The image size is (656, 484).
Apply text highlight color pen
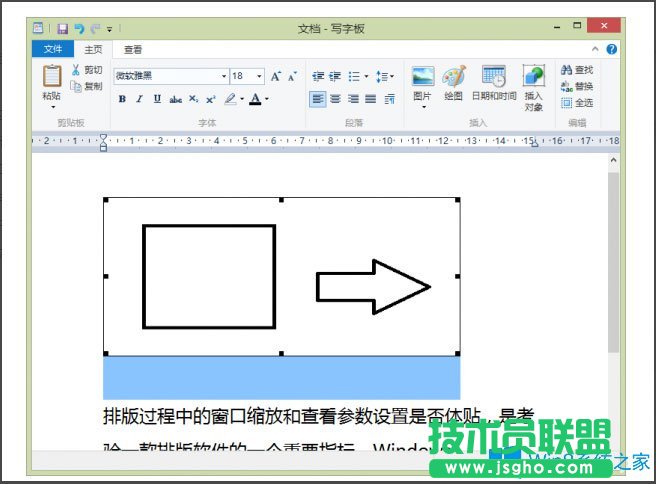(231, 99)
